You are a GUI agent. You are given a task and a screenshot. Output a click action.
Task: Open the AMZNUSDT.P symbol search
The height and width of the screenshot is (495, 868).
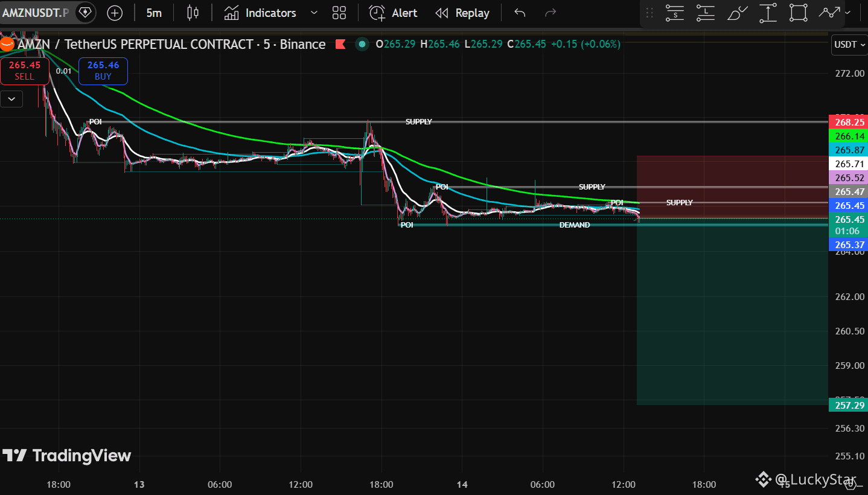click(x=36, y=12)
